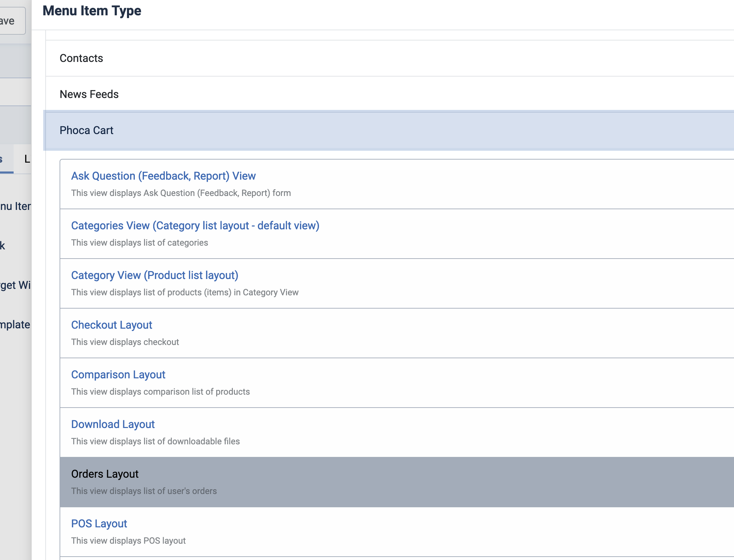Image resolution: width=734 pixels, height=560 pixels.
Task: Click 'list of downloadable files' description
Action: click(x=155, y=441)
